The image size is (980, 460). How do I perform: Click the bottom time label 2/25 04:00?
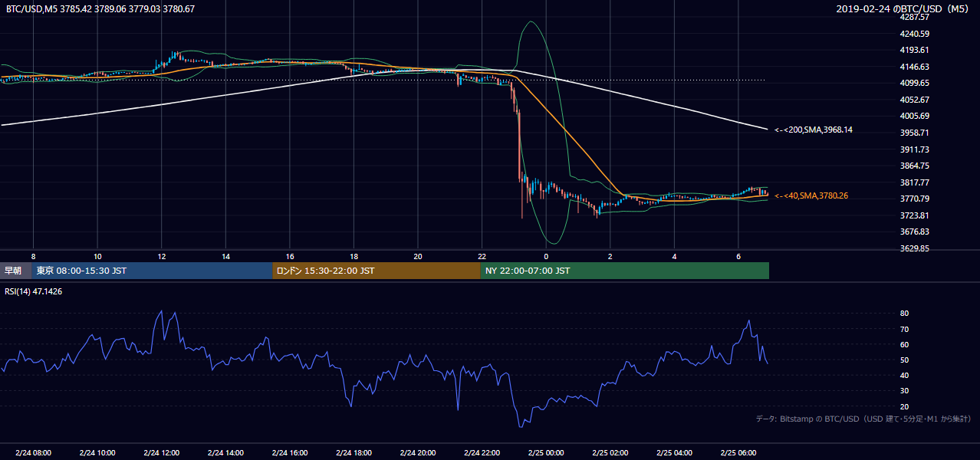click(675, 453)
